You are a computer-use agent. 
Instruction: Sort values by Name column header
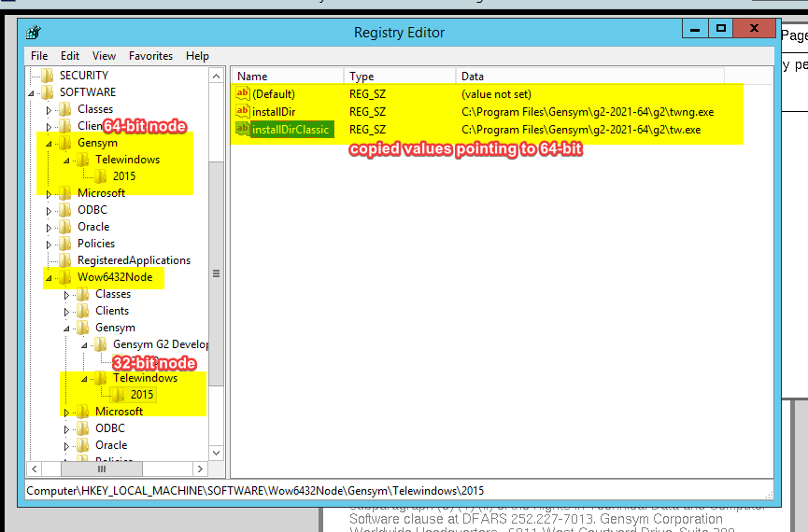click(x=288, y=77)
